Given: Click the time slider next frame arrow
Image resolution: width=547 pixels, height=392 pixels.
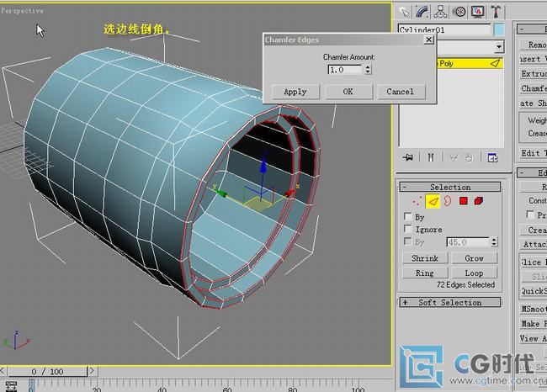Looking at the screenshot, I should coord(92,371).
